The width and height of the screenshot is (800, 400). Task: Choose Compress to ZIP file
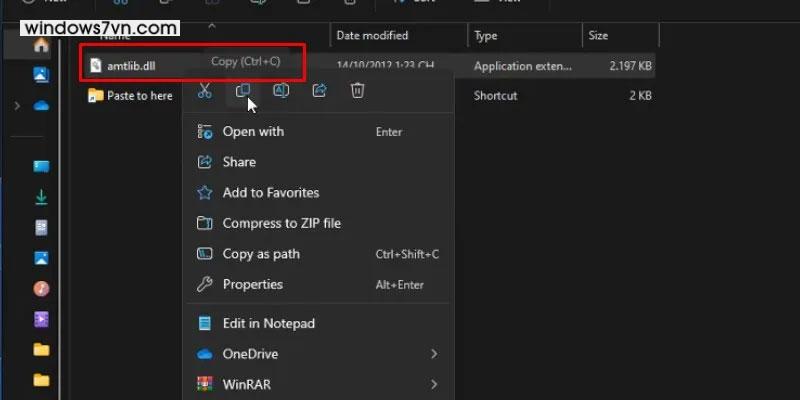[x=281, y=223]
